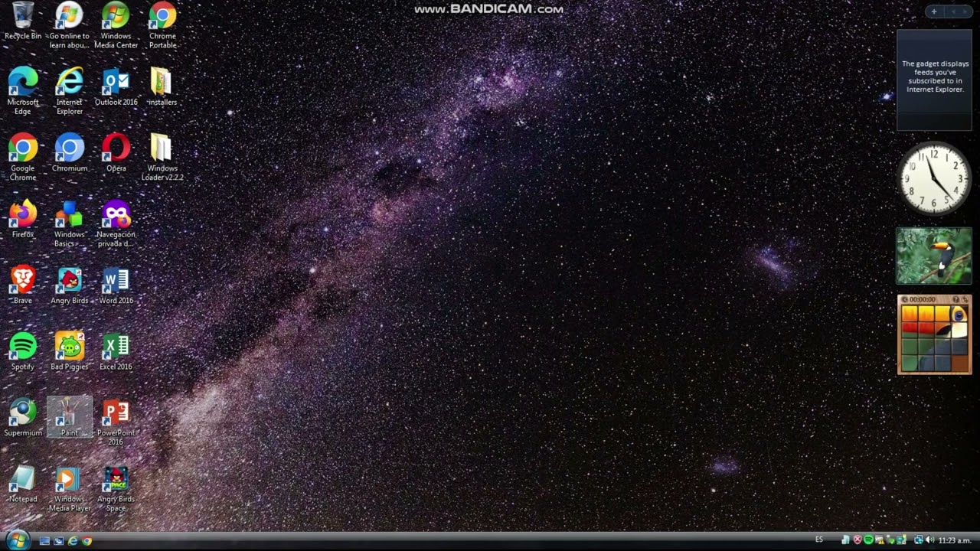Open the 'Go online to learn about' shortcut
The width and height of the screenshot is (980, 551).
[69, 26]
